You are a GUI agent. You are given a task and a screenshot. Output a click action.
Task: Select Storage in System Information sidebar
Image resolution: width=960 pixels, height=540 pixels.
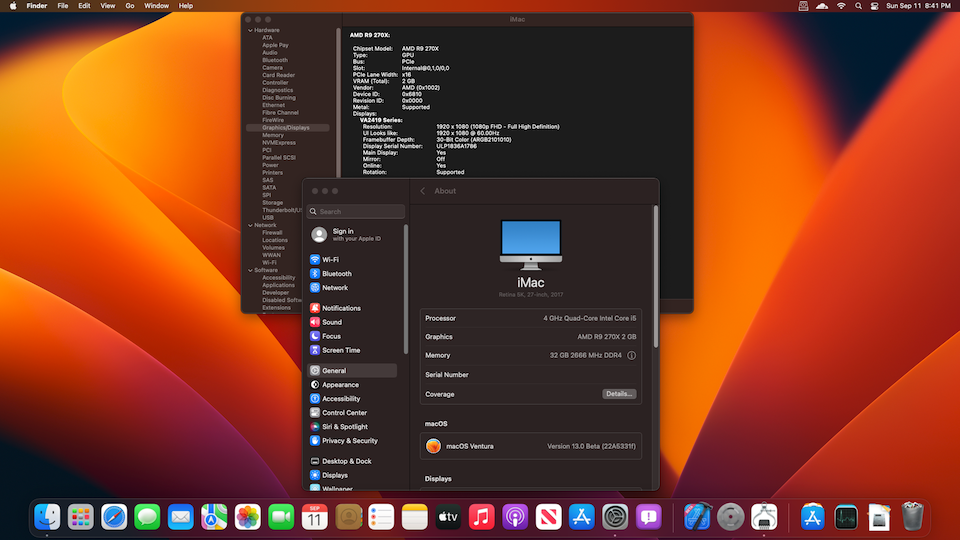tap(272, 203)
